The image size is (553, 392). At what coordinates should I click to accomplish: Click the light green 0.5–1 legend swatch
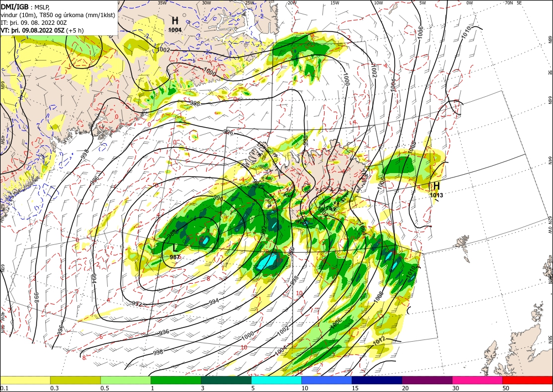pyautogui.click(x=126, y=380)
